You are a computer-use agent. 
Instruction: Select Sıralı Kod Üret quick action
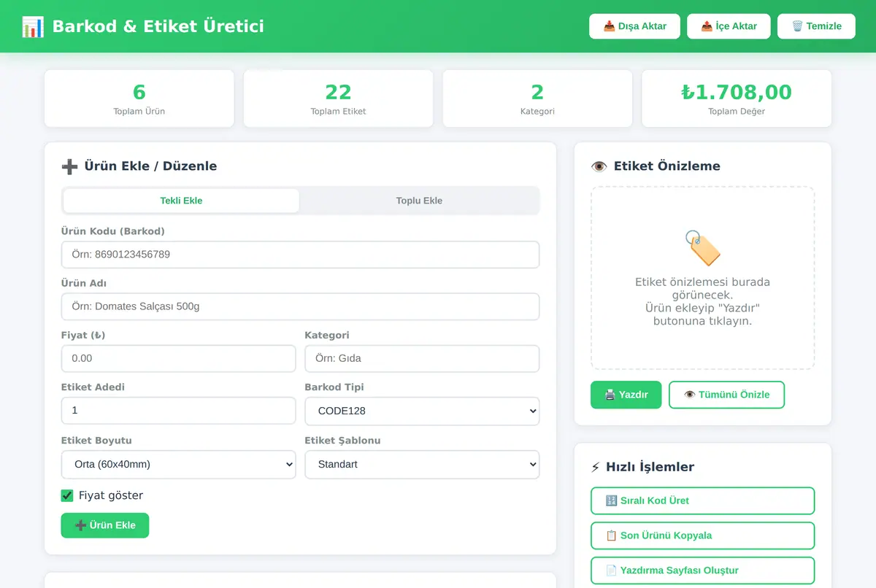click(702, 500)
